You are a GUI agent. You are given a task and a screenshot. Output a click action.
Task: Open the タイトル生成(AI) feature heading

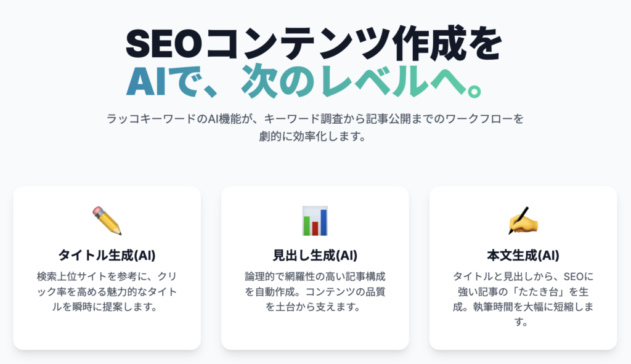point(107,255)
